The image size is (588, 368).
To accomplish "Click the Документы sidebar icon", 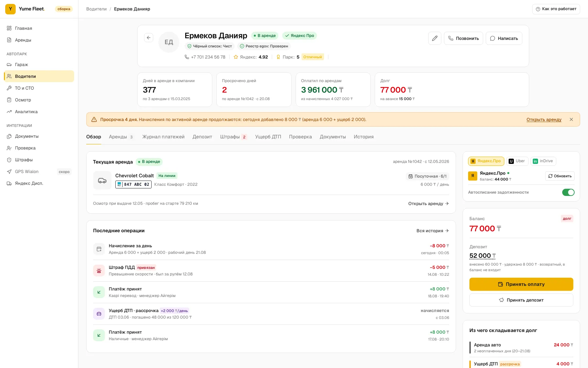I will 9,136.
